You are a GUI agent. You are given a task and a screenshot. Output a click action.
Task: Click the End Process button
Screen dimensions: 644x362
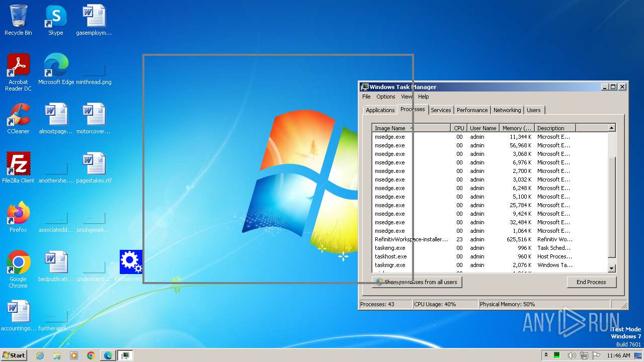tap(591, 282)
